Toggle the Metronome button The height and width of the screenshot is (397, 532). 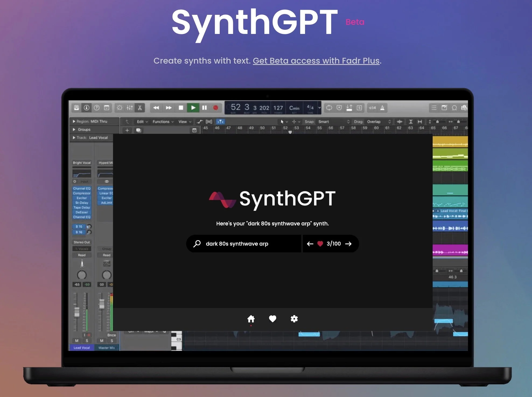[382, 108]
